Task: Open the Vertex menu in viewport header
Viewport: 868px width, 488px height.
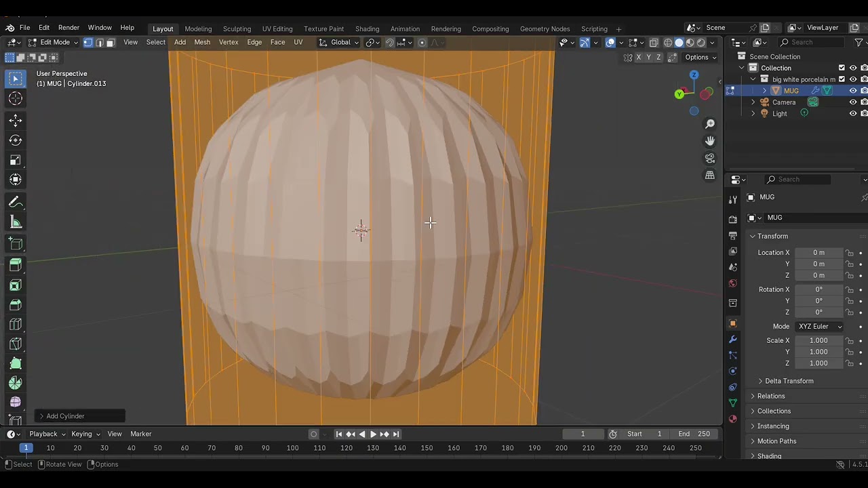Action: [x=229, y=42]
